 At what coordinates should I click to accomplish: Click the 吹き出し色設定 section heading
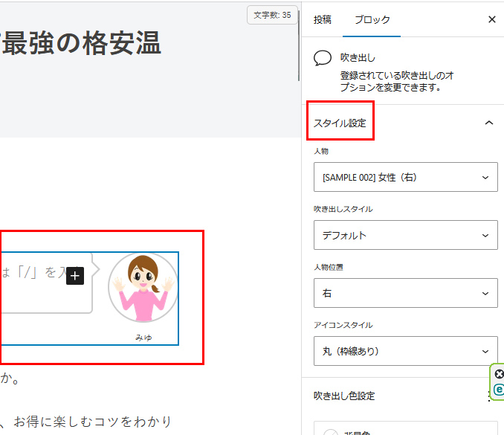coord(349,396)
